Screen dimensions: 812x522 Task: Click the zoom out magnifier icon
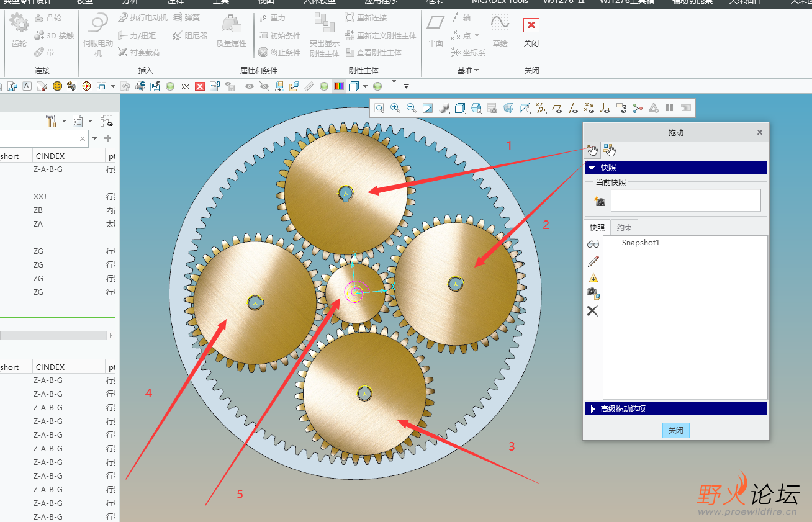click(x=411, y=109)
